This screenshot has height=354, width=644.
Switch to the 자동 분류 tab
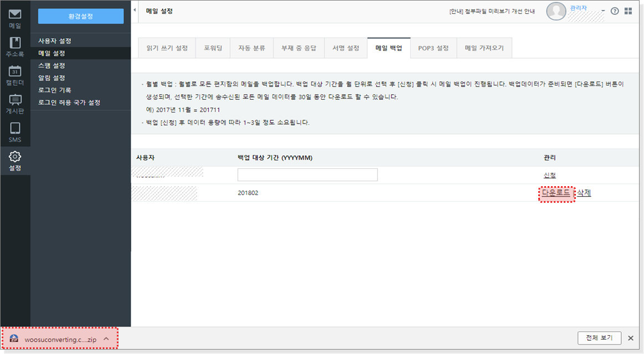tap(252, 48)
